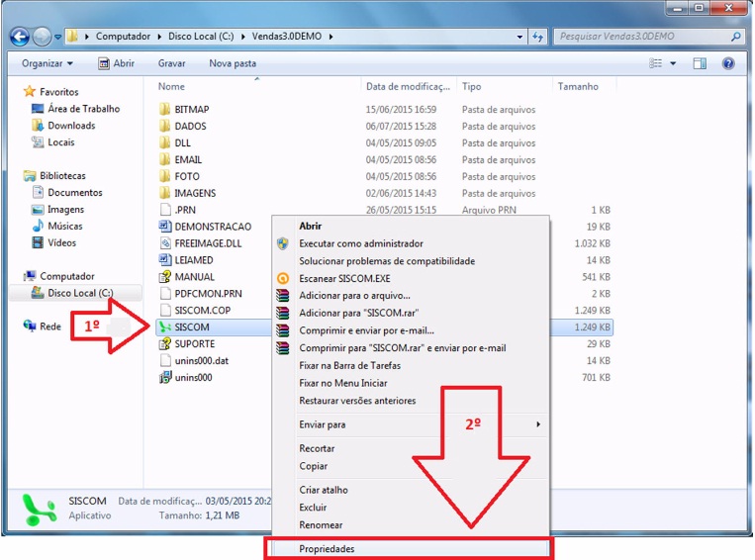Click the change view icon
This screenshot has width=755, height=560.
(x=655, y=63)
